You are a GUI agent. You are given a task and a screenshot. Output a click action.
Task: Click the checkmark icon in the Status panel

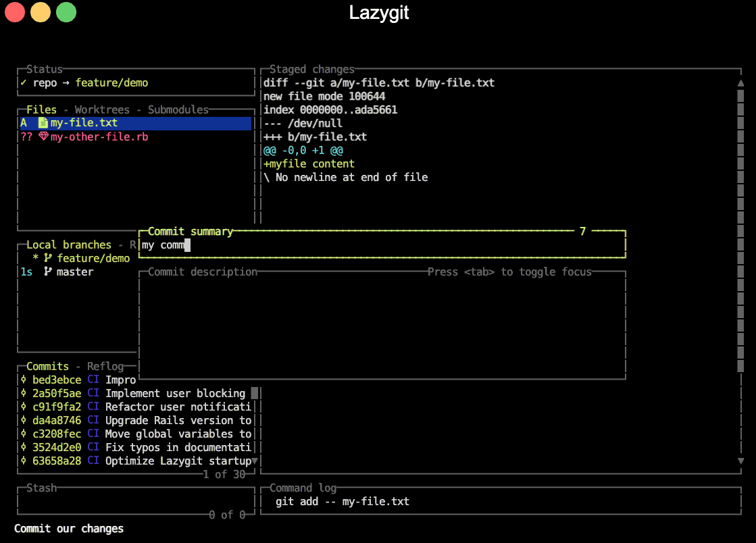point(24,82)
